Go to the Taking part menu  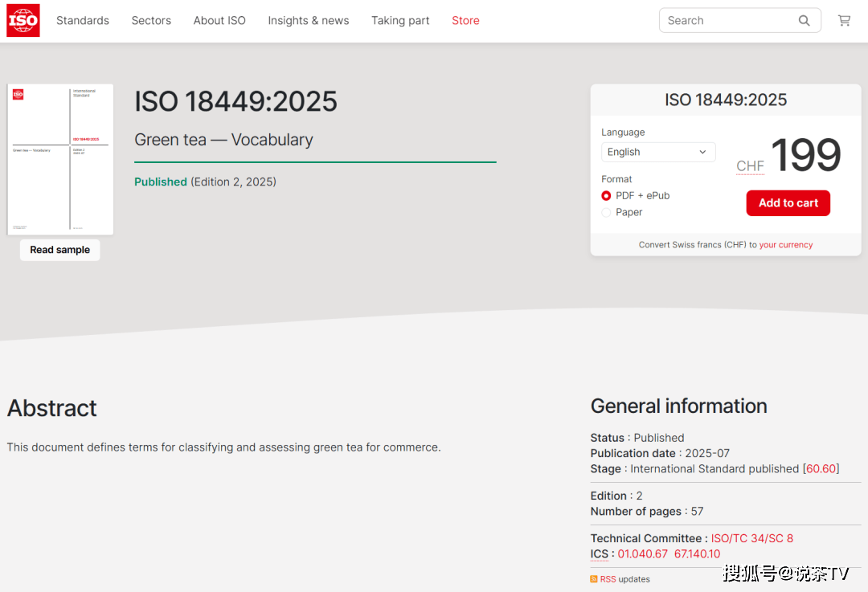point(400,21)
